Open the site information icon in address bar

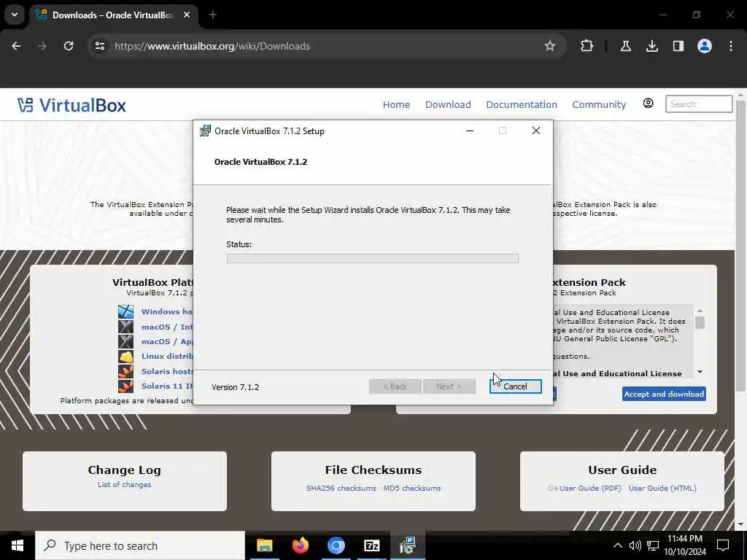point(99,46)
